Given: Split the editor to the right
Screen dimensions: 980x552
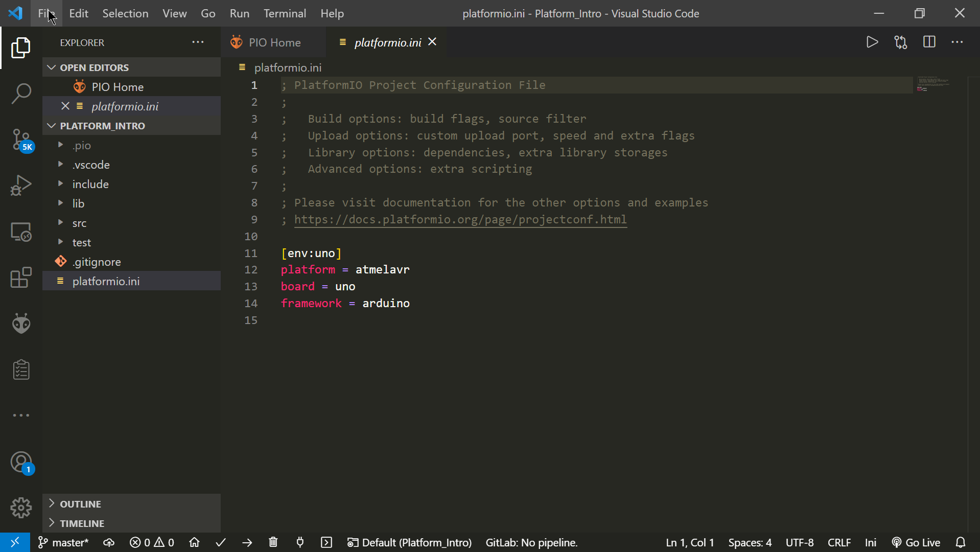Looking at the screenshot, I should tap(929, 42).
